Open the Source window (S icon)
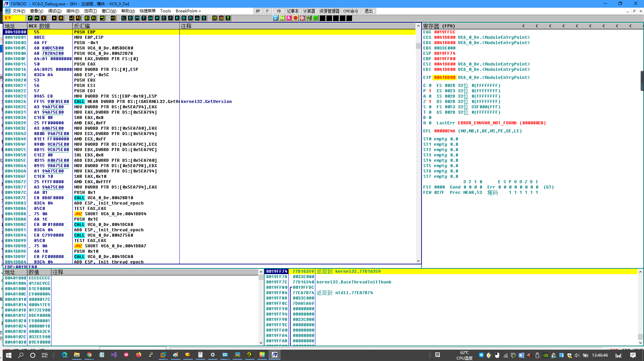The height and width of the screenshot is (361, 644). click(204, 18)
